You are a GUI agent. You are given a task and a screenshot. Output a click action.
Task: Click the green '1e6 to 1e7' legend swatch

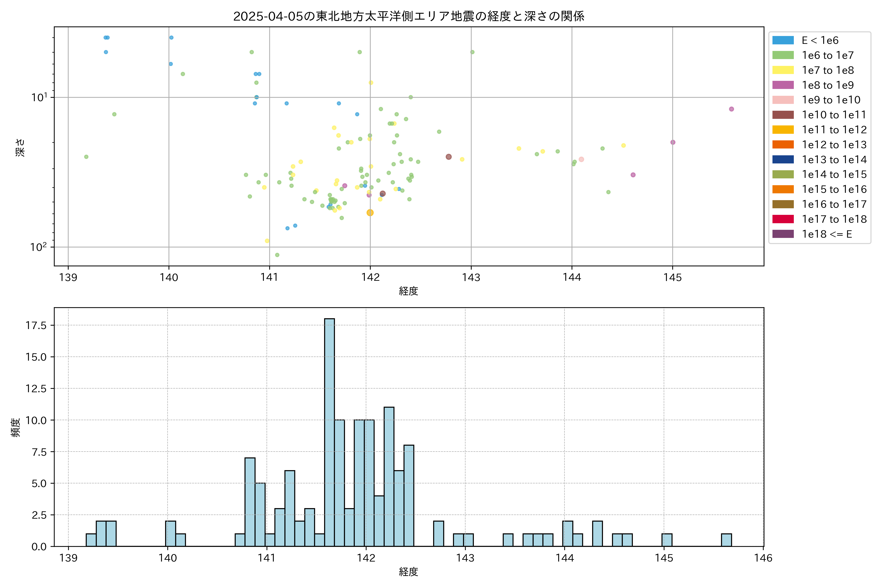pyautogui.click(x=783, y=56)
